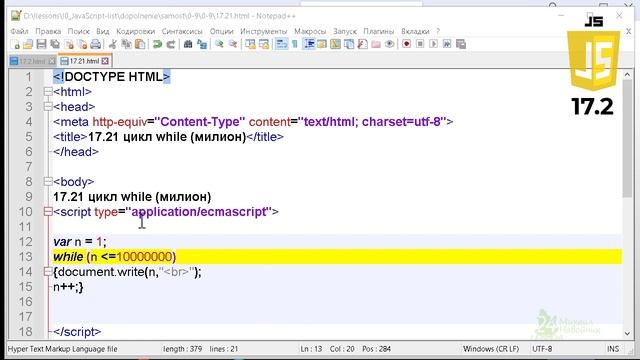Screen dimensions: 640x360
Task: Click the Redo arrow icon
Action: pos(171,44)
